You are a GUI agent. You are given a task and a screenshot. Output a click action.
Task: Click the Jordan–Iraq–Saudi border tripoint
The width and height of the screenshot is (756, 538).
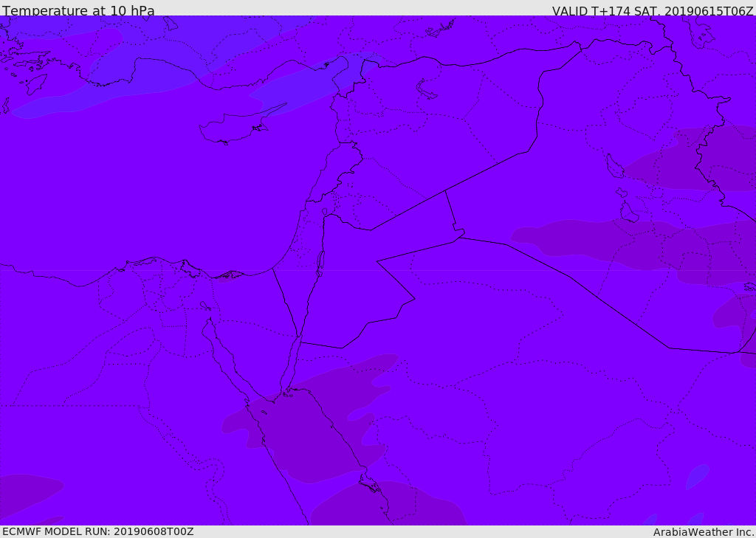(459, 236)
